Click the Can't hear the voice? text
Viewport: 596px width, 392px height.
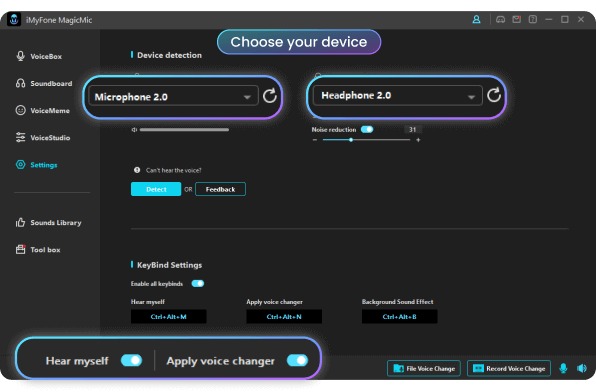coord(174,170)
